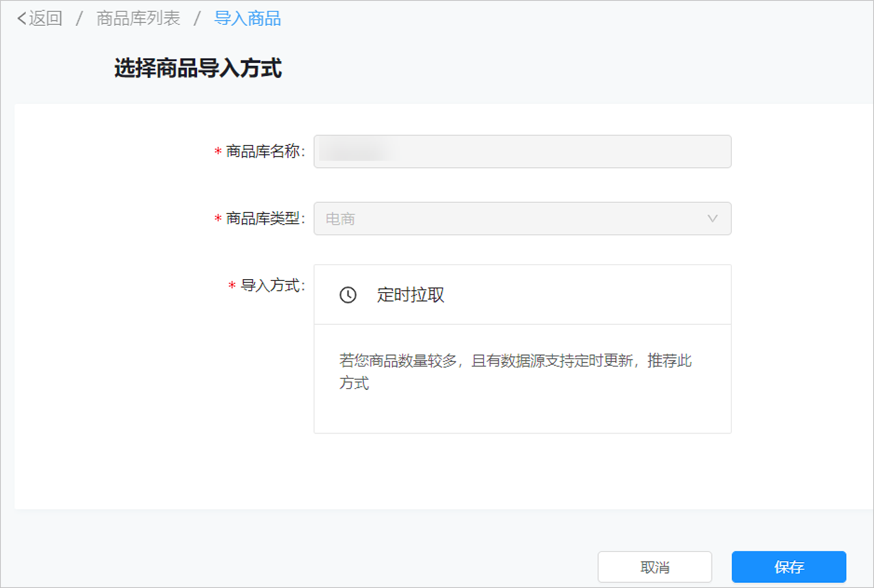Click the 商品库名称 label
874x588 pixels.
pos(265,151)
